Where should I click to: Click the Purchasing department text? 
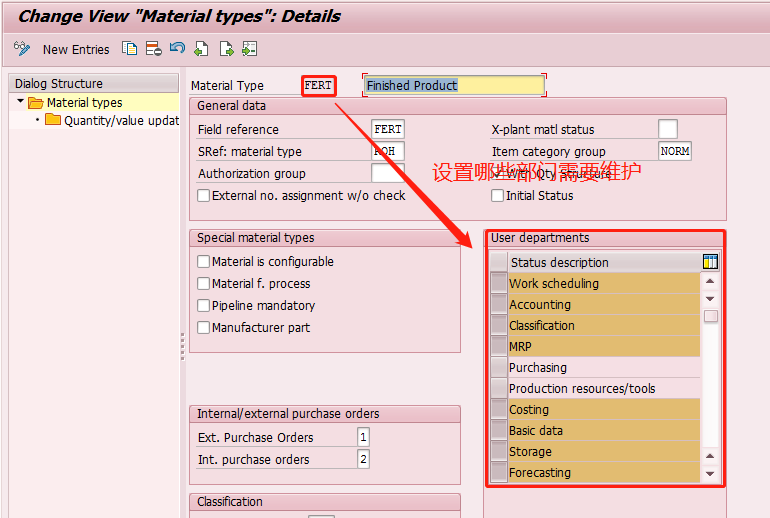[x=538, y=367]
